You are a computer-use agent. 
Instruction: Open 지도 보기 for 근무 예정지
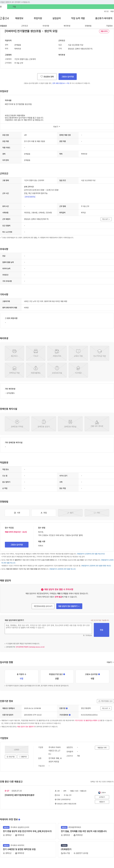tap(106, 219)
